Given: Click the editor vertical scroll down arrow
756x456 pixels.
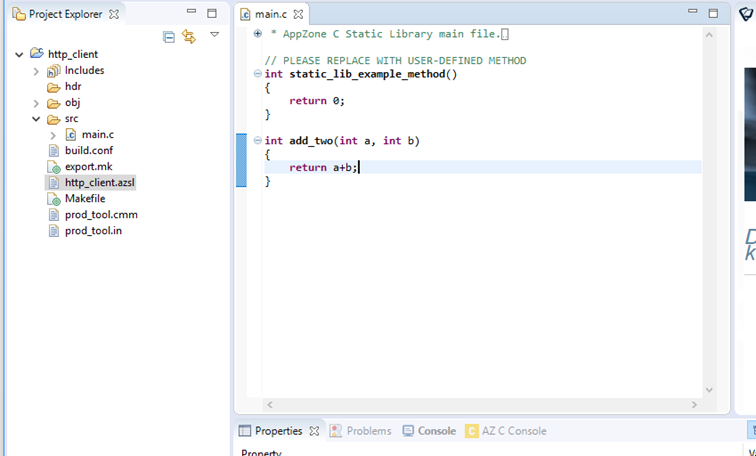Looking at the screenshot, I should 709,390.
